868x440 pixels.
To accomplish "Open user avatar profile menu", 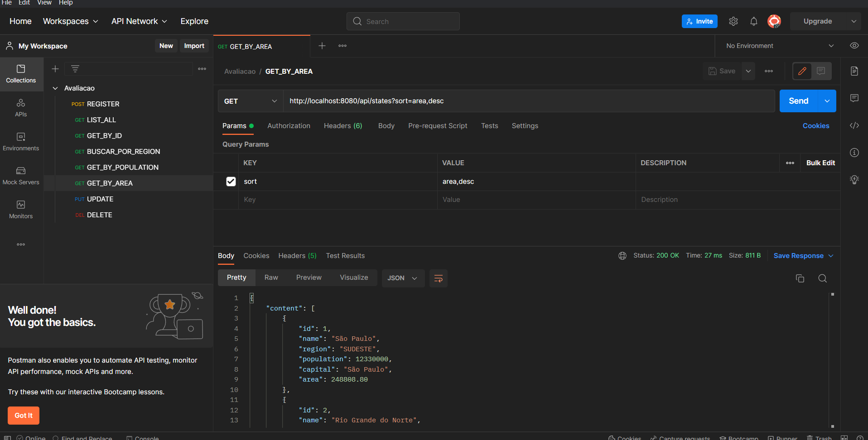I will [774, 21].
